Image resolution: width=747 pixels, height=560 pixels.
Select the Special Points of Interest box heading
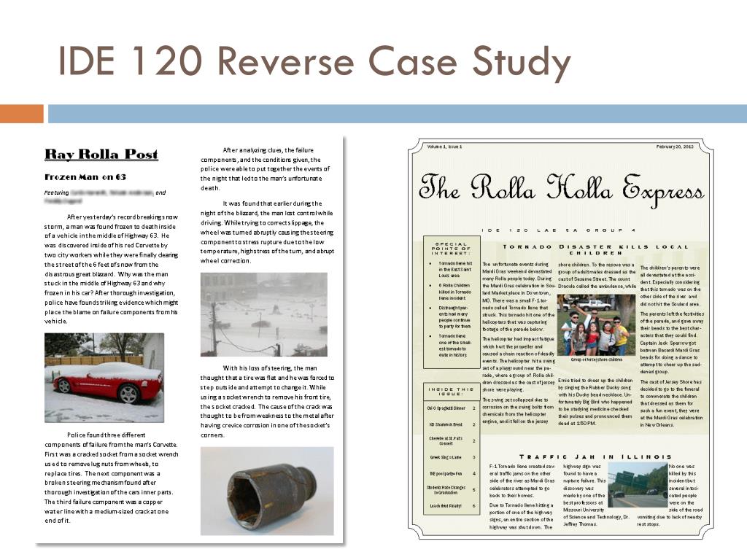click(451, 249)
